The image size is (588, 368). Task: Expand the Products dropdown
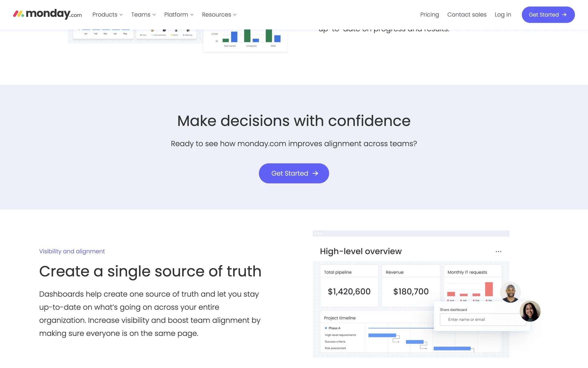coord(107,15)
